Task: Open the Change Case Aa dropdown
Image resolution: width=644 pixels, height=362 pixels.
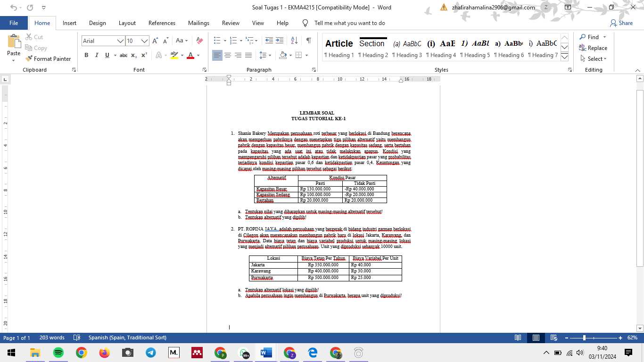Action: tap(182, 41)
